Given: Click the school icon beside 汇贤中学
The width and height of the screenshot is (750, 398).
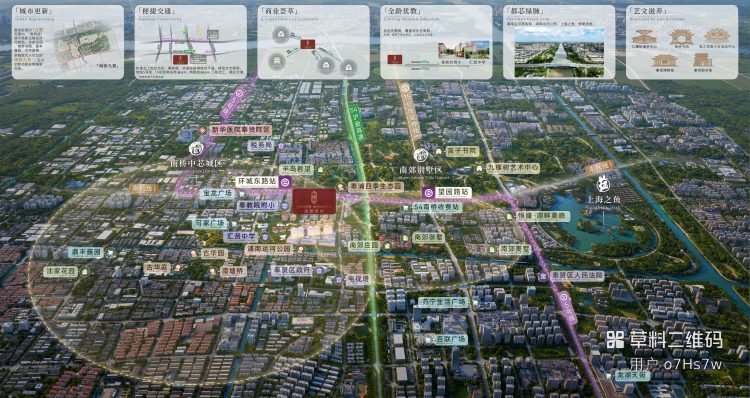Looking at the screenshot, I should [x=265, y=237].
